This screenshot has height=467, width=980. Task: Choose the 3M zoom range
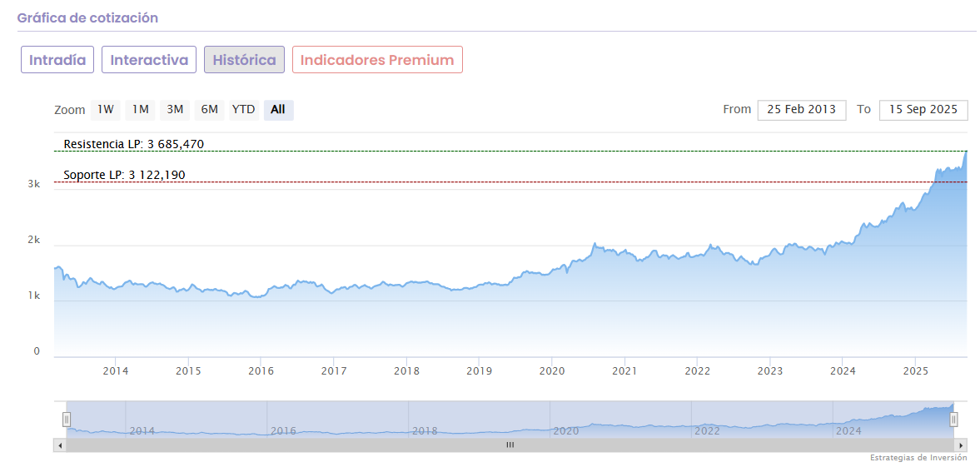[175, 110]
